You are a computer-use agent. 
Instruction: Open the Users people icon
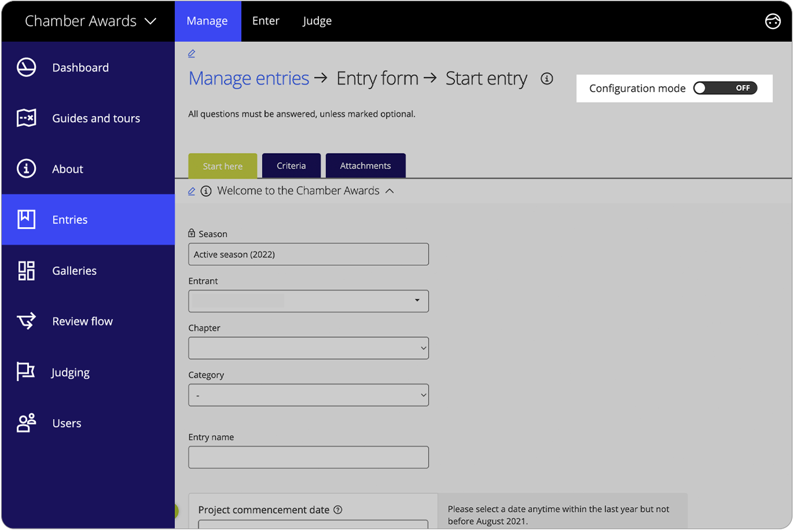tap(26, 422)
